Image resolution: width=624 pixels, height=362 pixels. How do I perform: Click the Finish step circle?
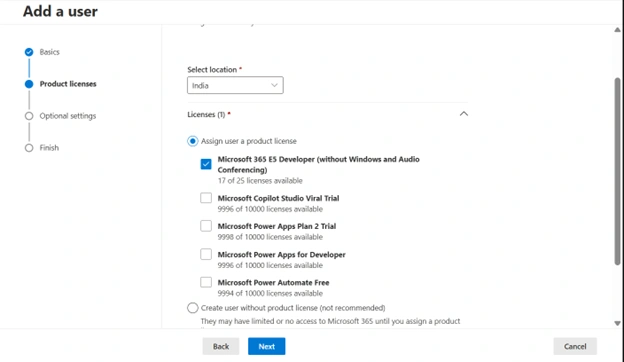[29, 148]
